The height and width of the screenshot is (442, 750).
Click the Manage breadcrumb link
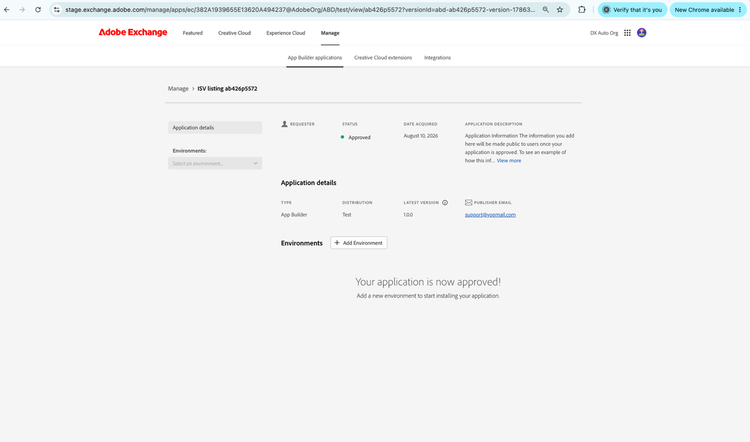click(178, 88)
